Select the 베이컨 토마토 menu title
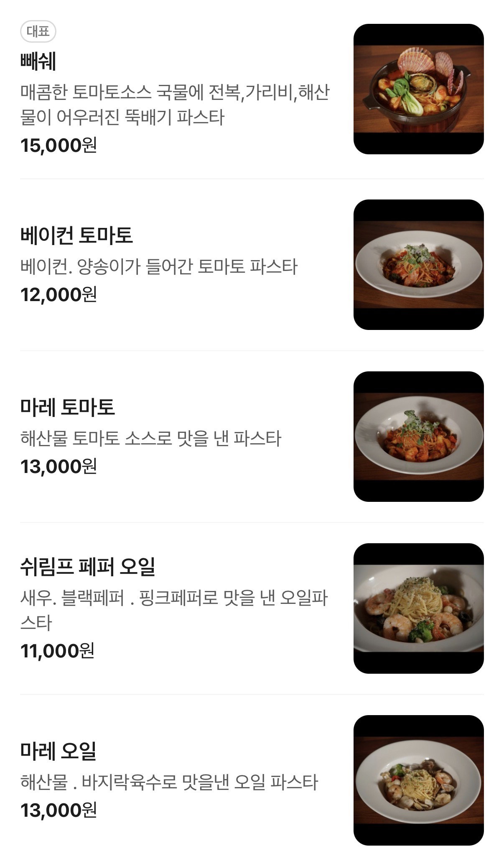 click(x=76, y=235)
